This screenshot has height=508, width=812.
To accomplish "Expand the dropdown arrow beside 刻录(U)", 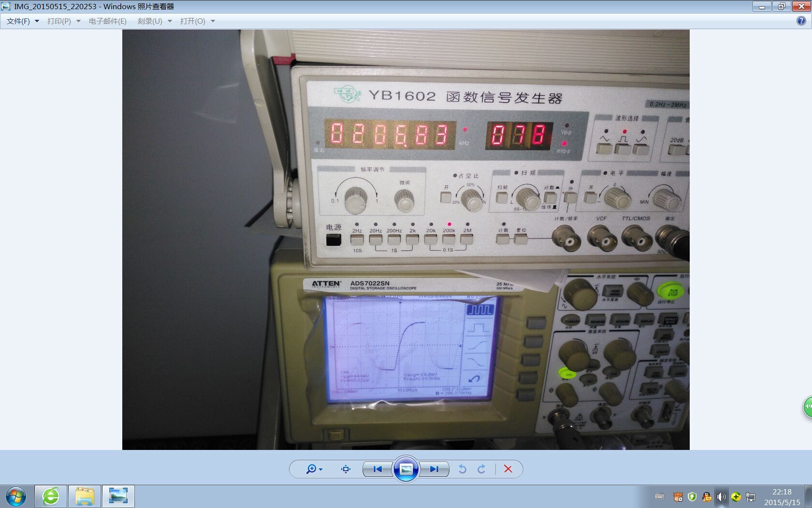I will [170, 21].
